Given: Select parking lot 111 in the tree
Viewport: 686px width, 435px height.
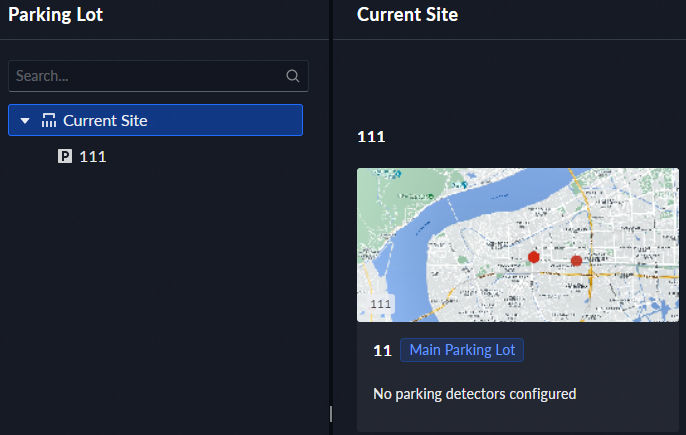Looking at the screenshot, I should [92, 157].
